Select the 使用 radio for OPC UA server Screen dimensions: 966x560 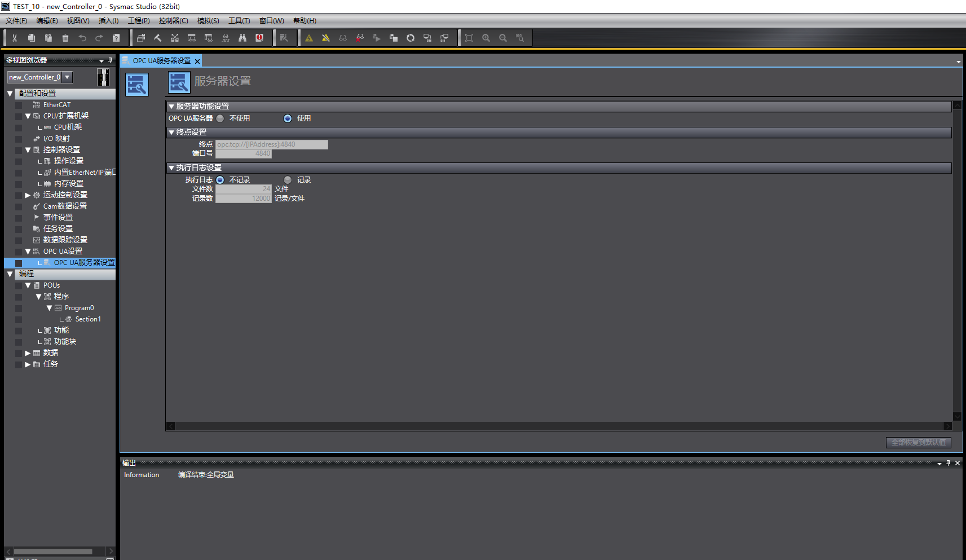coord(288,118)
